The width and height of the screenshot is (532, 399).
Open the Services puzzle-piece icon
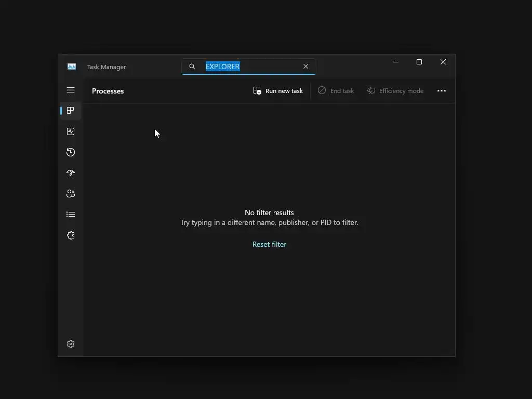click(71, 235)
